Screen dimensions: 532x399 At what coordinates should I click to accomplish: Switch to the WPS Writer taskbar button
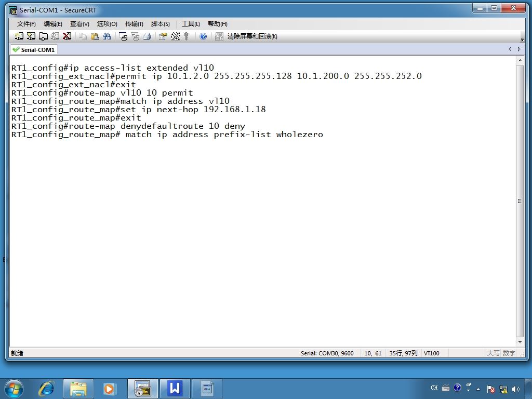click(x=175, y=389)
